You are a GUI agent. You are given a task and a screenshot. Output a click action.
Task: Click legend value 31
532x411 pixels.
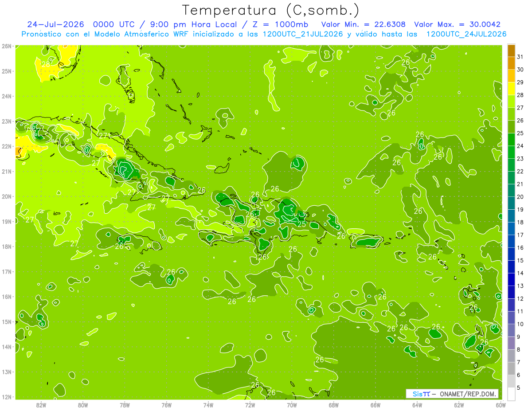pyautogui.click(x=520, y=56)
